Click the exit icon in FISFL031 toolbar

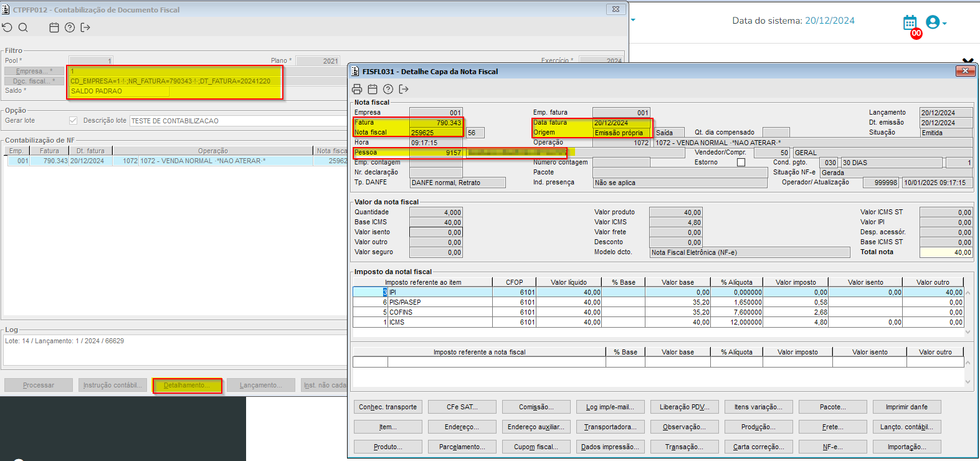404,89
